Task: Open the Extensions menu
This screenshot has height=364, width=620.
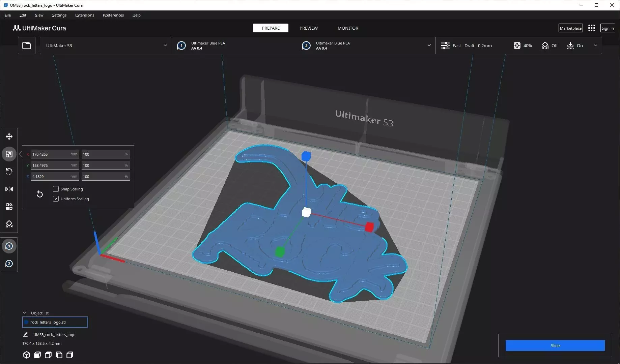Action: [85, 15]
